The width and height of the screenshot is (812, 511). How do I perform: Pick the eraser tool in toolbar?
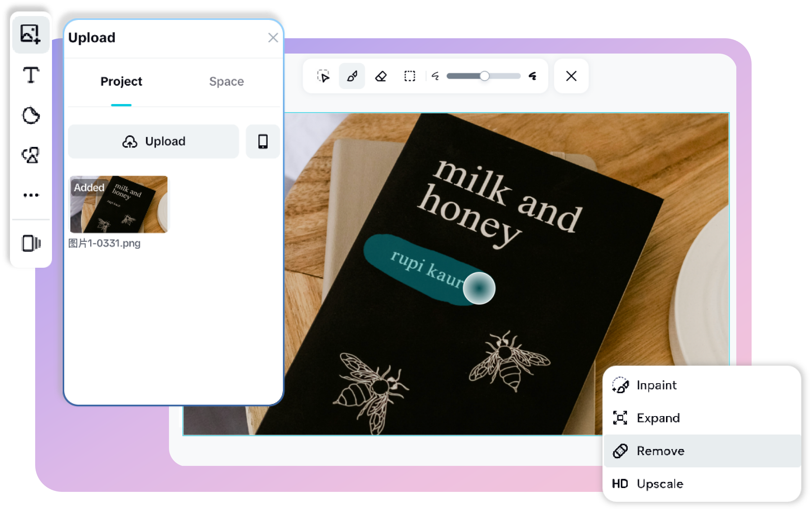(381, 76)
